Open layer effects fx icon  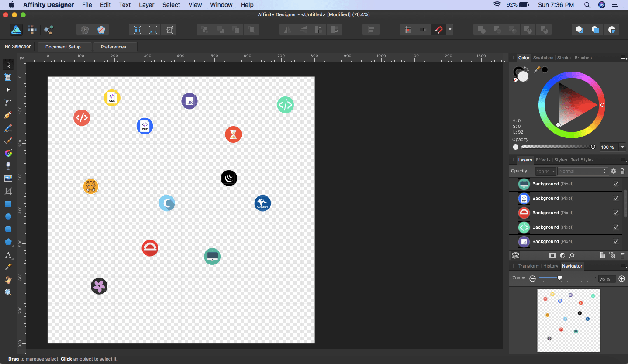coord(572,255)
